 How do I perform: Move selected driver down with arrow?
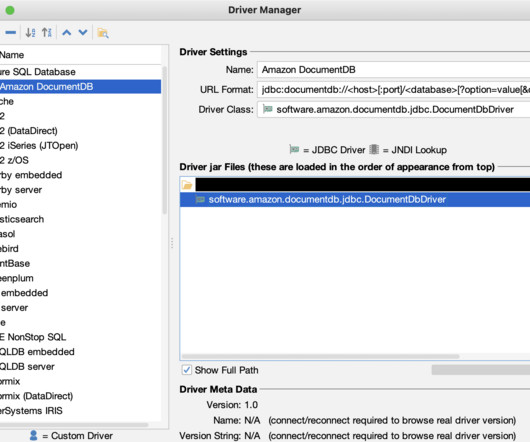[83, 33]
